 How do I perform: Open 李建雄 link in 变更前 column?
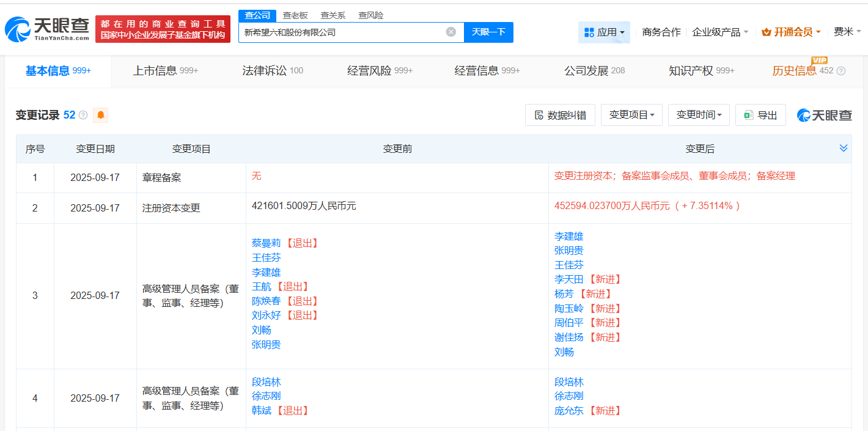click(266, 273)
